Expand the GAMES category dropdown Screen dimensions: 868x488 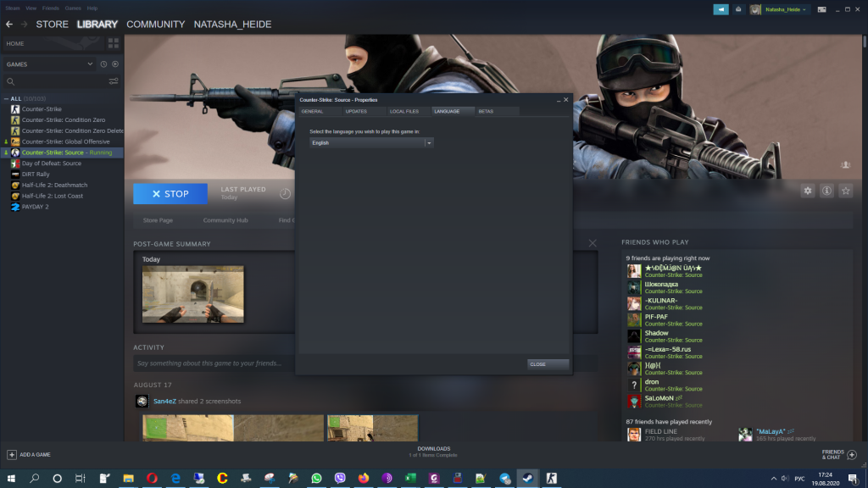(x=91, y=64)
